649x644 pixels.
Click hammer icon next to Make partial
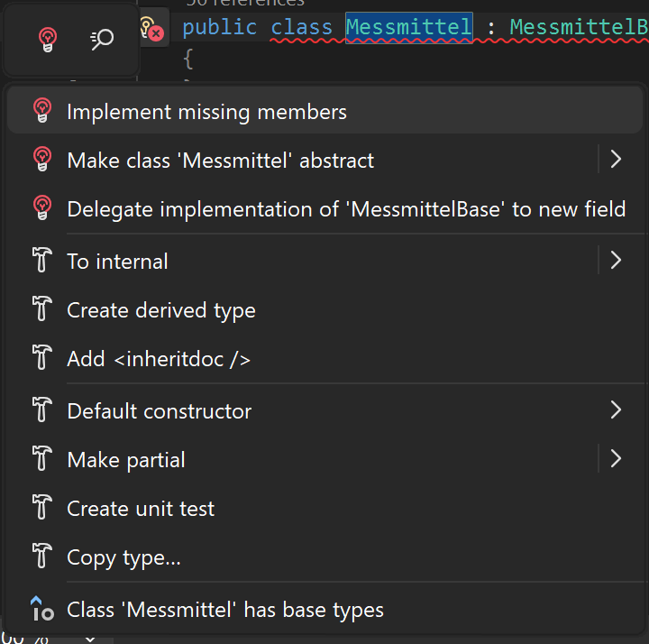click(41, 458)
